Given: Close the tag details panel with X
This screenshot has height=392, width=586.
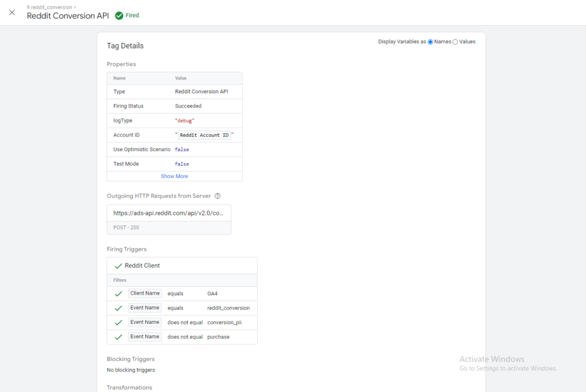Looking at the screenshot, I should click(x=12, y=13).
